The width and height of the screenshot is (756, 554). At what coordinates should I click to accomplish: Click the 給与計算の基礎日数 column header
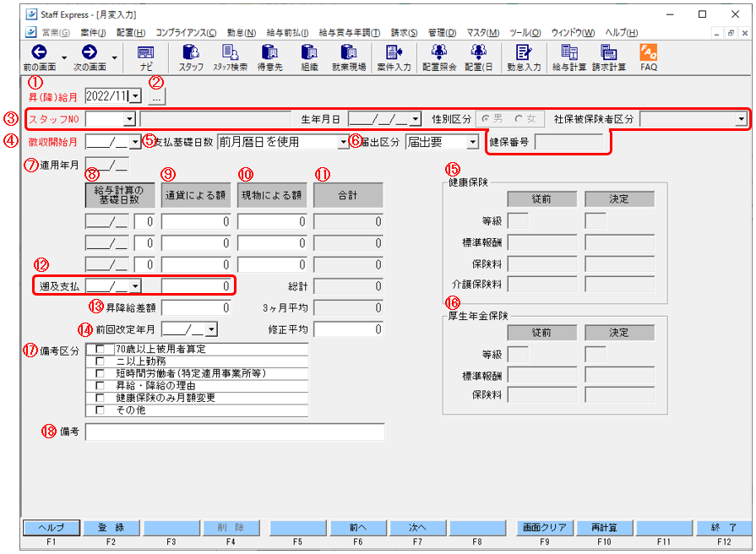pos(120,195)
